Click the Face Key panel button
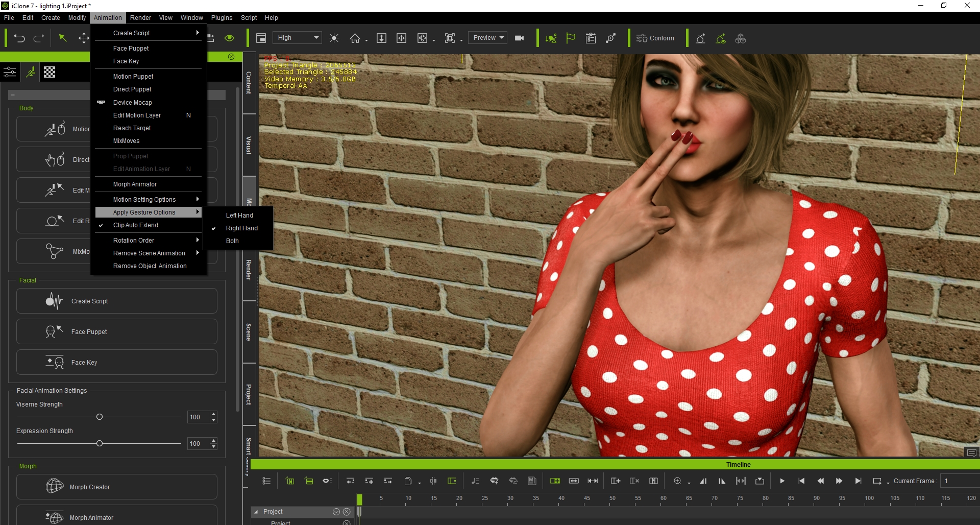 pos(117,362)
